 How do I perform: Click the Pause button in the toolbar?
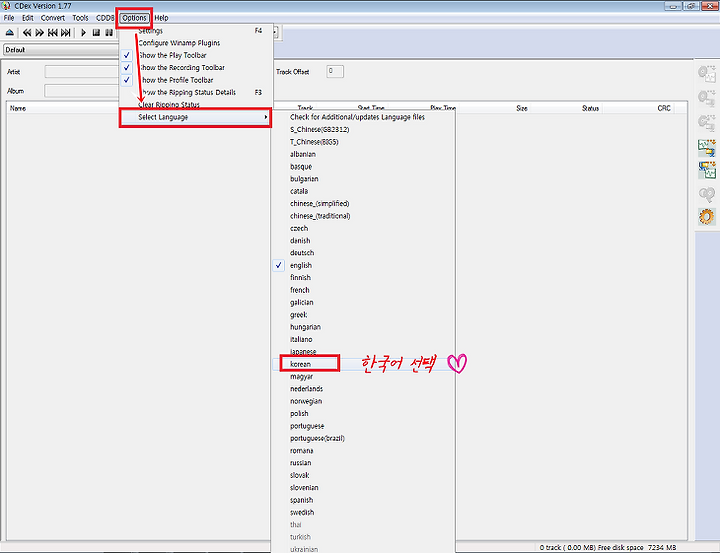tap(109, 33)
